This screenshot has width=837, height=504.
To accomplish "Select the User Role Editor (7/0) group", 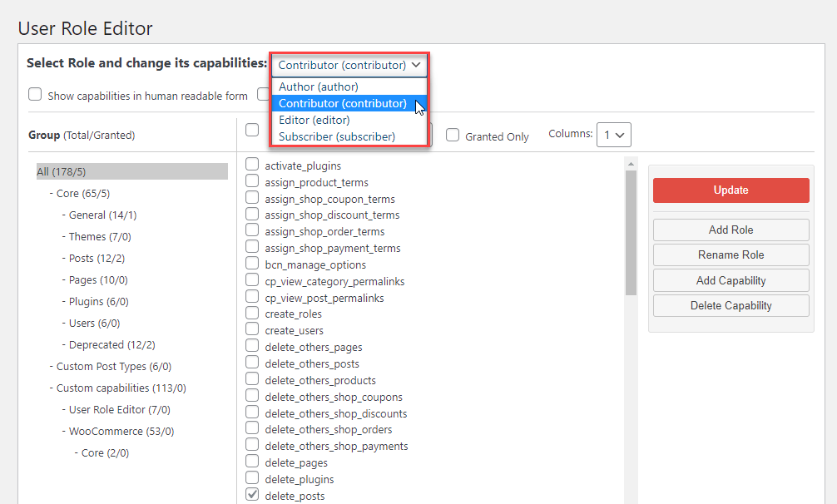I will click(x=120, y=409).
